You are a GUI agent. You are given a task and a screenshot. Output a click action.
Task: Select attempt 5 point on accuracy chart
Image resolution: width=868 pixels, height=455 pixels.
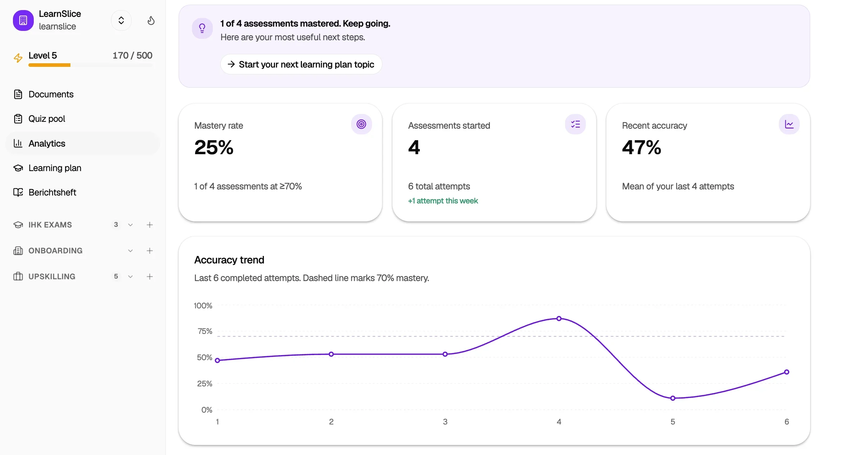[673, 398]
